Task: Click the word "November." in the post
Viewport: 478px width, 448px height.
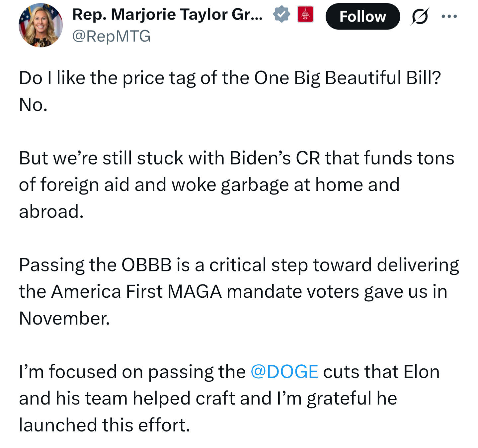Action: coord(64,318)
